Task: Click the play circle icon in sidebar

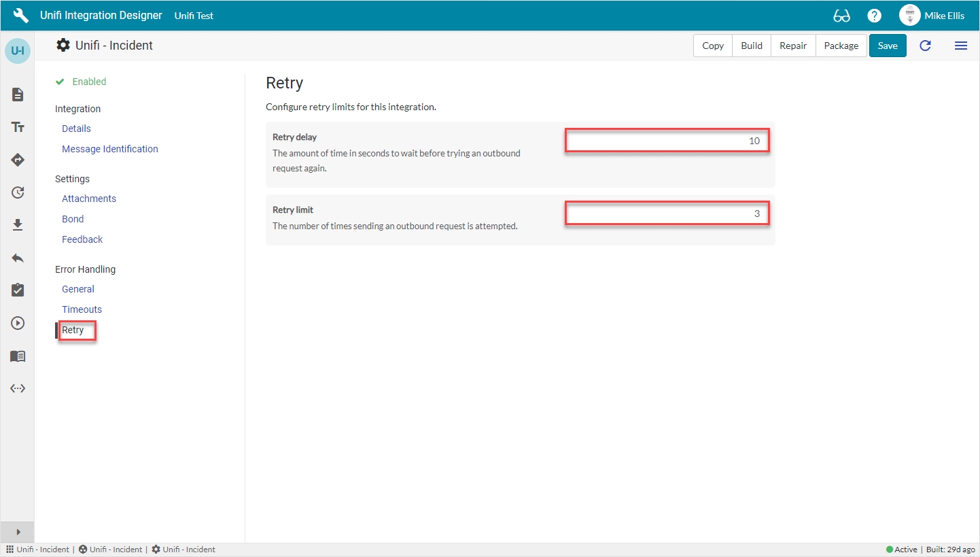Action: coord(18,323)
